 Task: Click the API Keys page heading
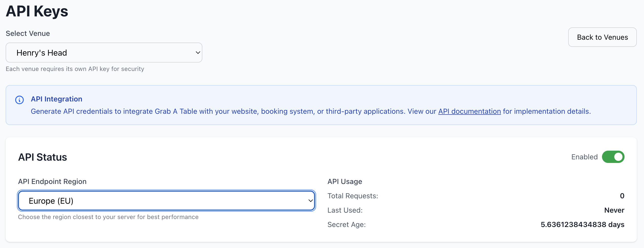pos(37,11)
